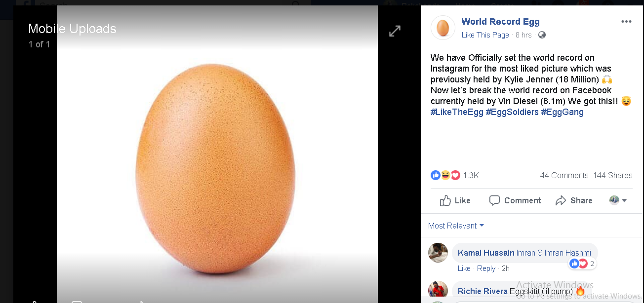Expand the comment-as profile picture selector
The image size is (644, 303).
(618, 200)
